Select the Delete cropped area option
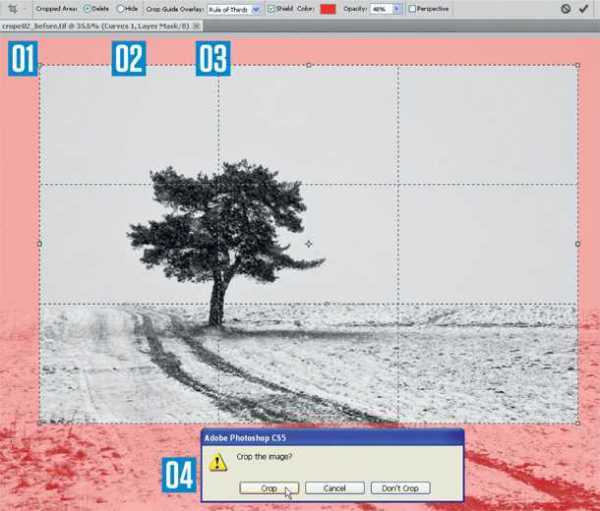 tap(86, 8)
